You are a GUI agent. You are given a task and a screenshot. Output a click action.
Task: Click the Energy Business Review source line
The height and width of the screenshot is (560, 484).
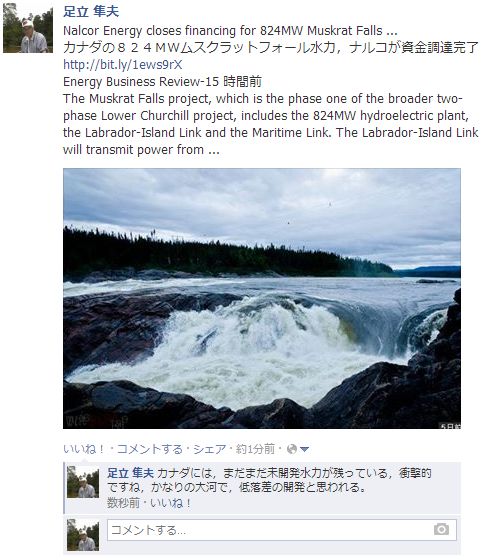[162, 82]
